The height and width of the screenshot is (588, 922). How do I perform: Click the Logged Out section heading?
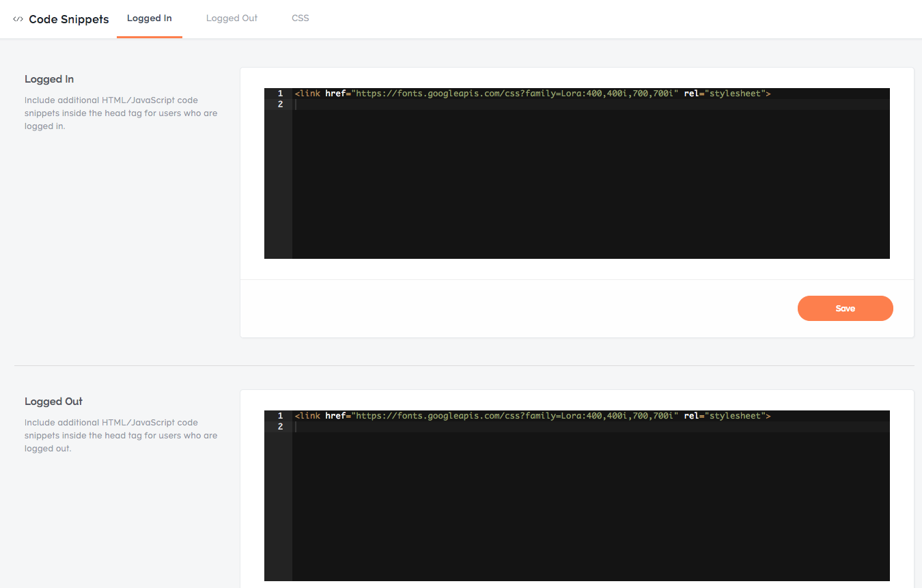53,402
